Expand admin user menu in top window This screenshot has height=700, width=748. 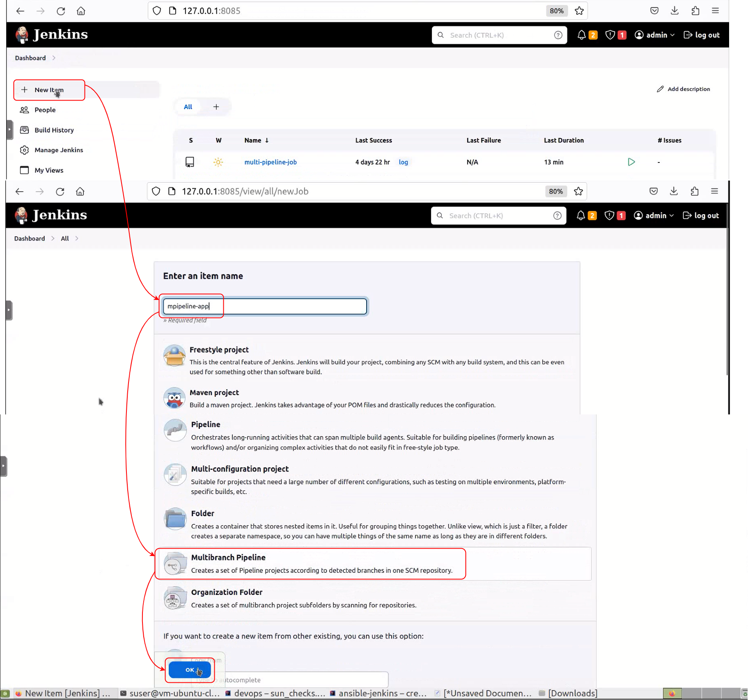[x=654, y=35]
